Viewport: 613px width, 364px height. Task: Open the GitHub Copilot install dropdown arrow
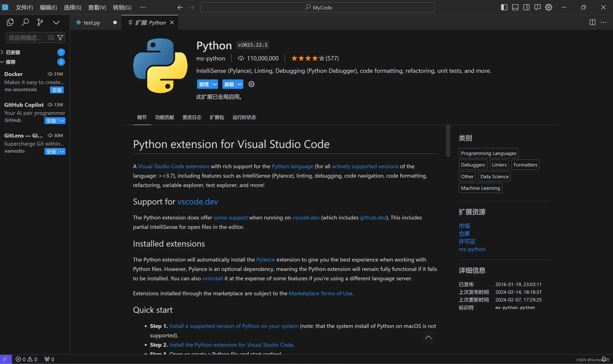pyautogui.click(x=62, y=121)
